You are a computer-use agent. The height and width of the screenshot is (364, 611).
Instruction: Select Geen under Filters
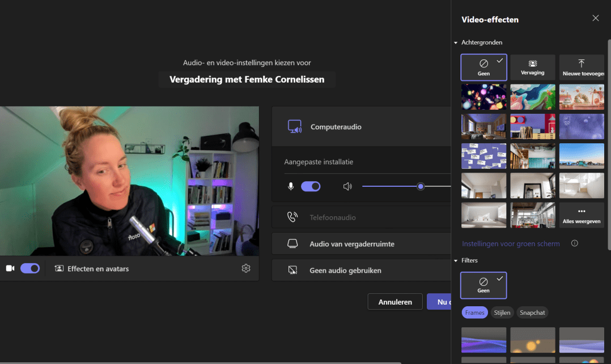tap(483, 285)
